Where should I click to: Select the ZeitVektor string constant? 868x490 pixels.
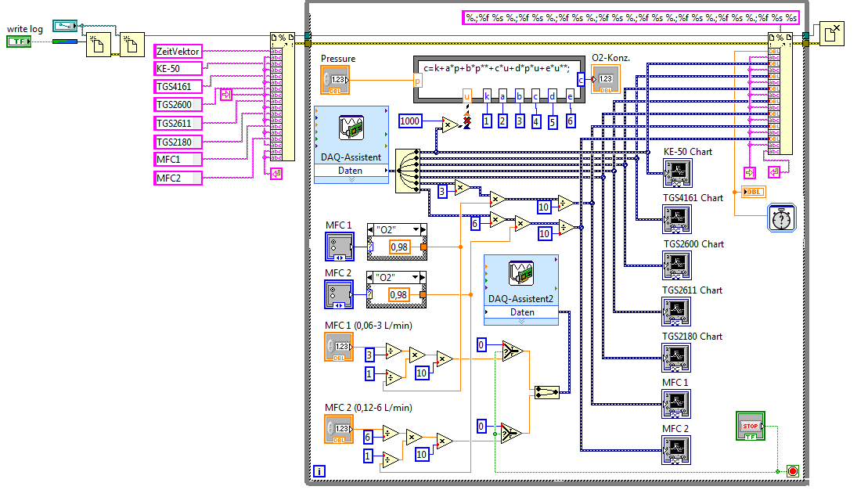pos(178,51)
